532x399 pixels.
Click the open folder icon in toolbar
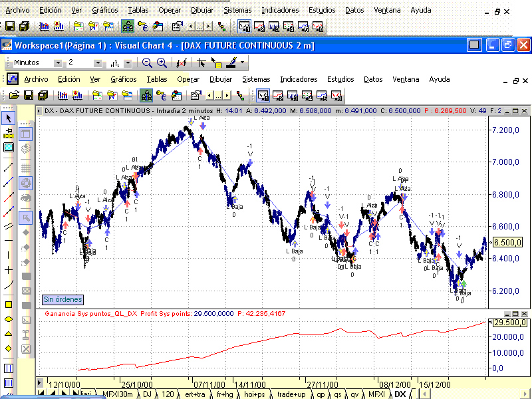[x=14, y=96]
